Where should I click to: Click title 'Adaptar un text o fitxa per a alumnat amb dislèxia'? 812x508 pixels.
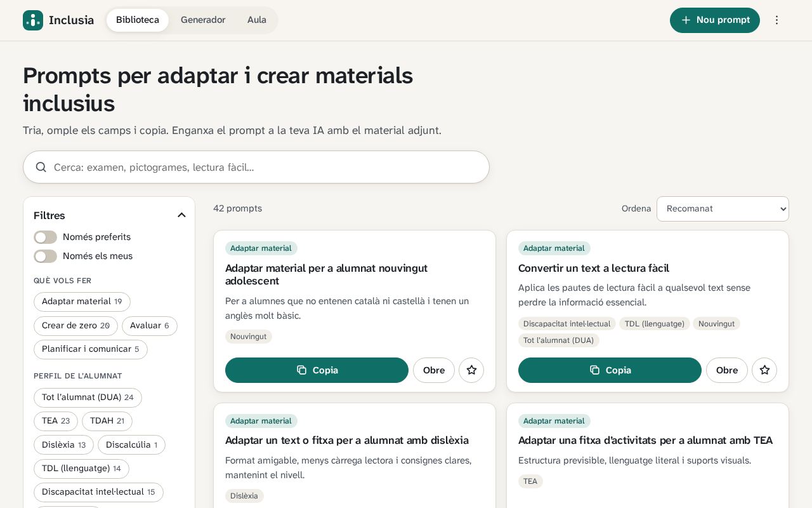[347, 441]
